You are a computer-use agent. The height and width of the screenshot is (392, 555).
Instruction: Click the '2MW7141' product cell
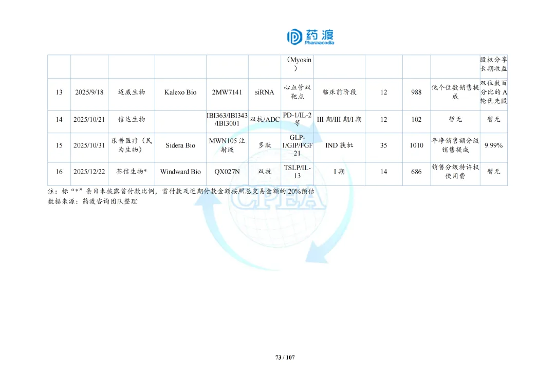point(227,95)
